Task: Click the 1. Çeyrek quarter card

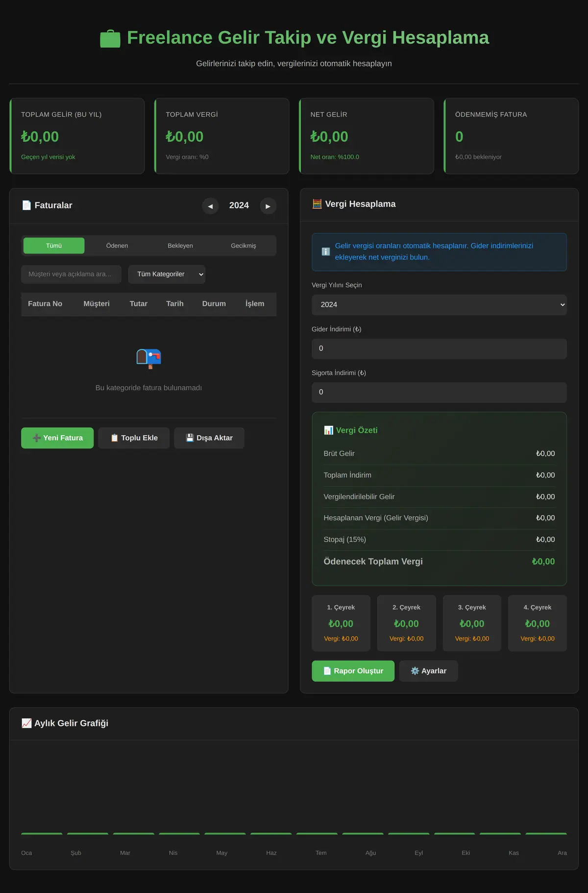Action: [341, 623]
